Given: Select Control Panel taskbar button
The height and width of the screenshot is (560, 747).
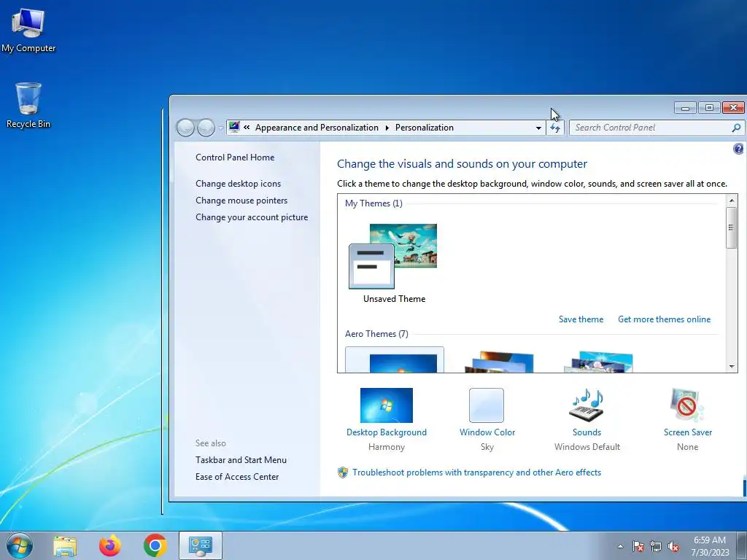Looking at the screenshot, I should click(x=200, y=545).
